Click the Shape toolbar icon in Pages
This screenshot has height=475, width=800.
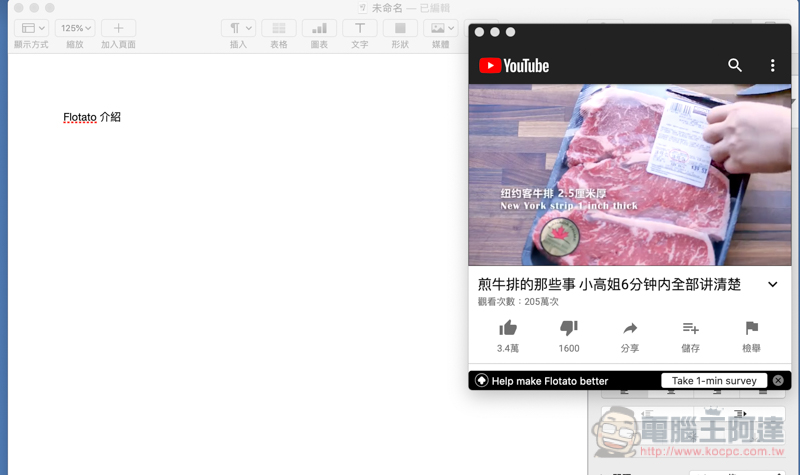(x=401, y=28)
